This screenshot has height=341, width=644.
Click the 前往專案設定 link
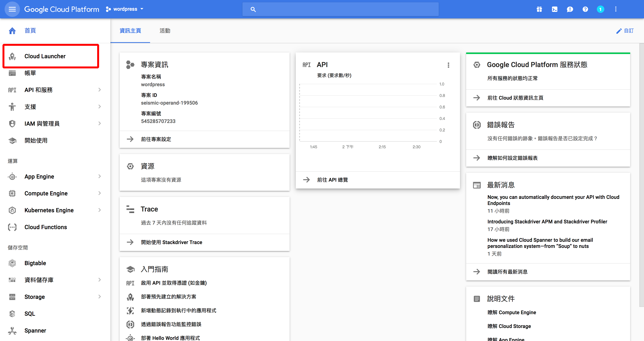pos(156,139)
